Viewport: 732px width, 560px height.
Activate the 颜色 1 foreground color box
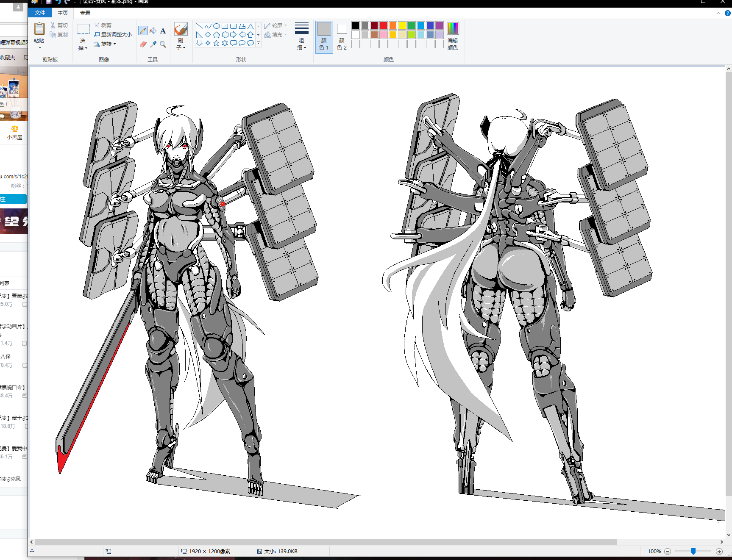coord(324,36)
